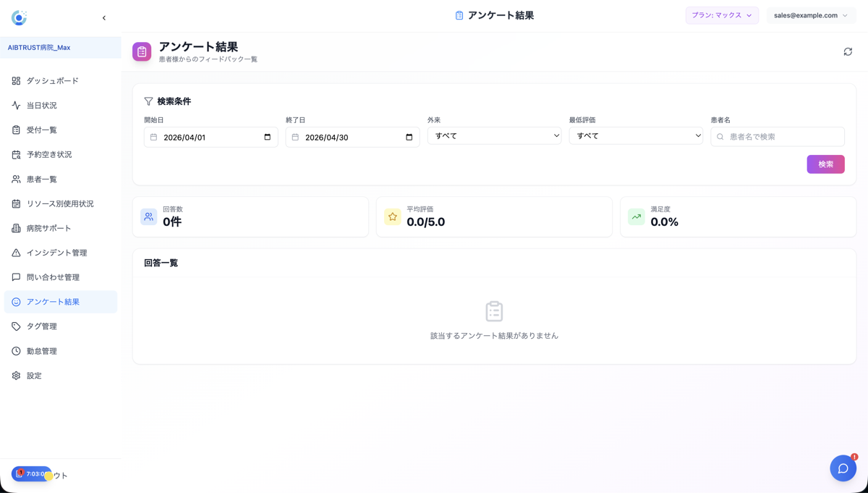Image resolution: width=868 pixels, height=493 pixels.
Task: Click the 受付一覧 clipboard icon
Action: click(16, 130)
